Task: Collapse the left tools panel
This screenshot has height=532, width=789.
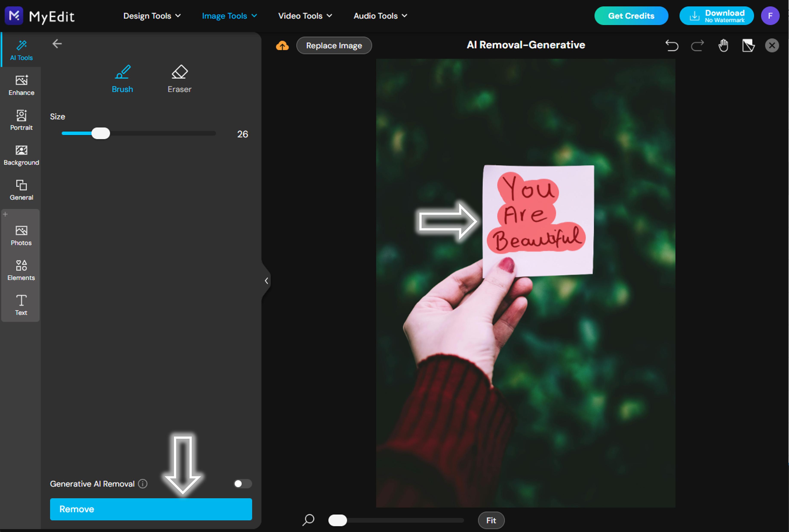Action: click(x=266, y=281)
